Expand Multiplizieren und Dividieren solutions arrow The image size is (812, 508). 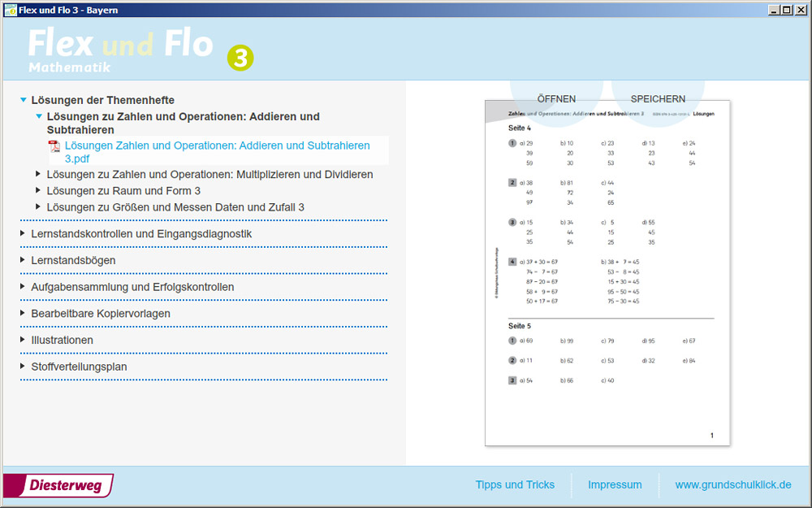[38, 174]
